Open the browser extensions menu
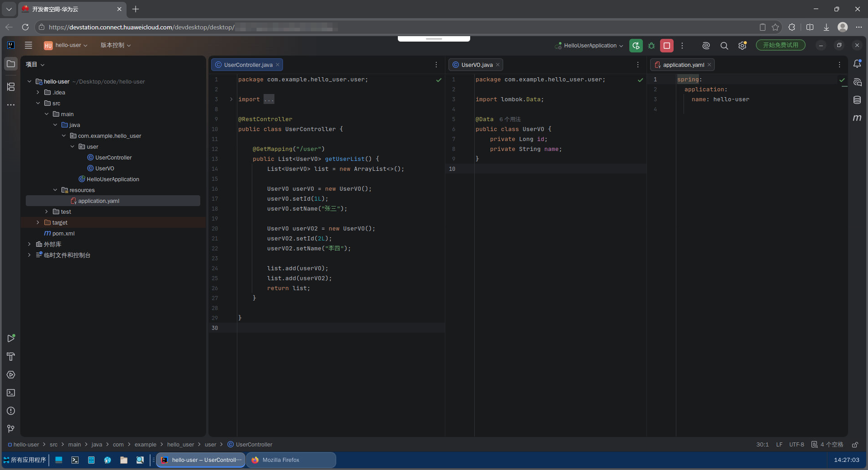Viewport: 868px width, 470px height. point(792,27)
